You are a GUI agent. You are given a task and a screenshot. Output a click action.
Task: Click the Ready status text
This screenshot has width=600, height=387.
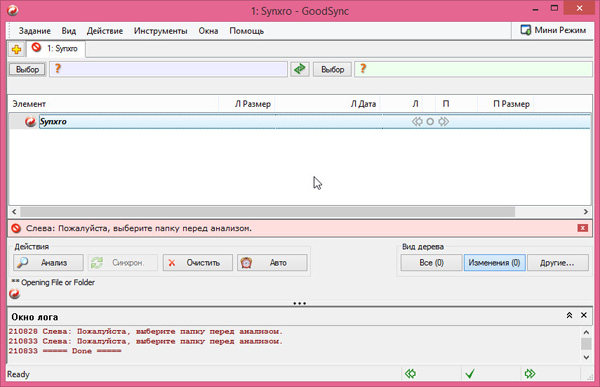tap(18, 374)
